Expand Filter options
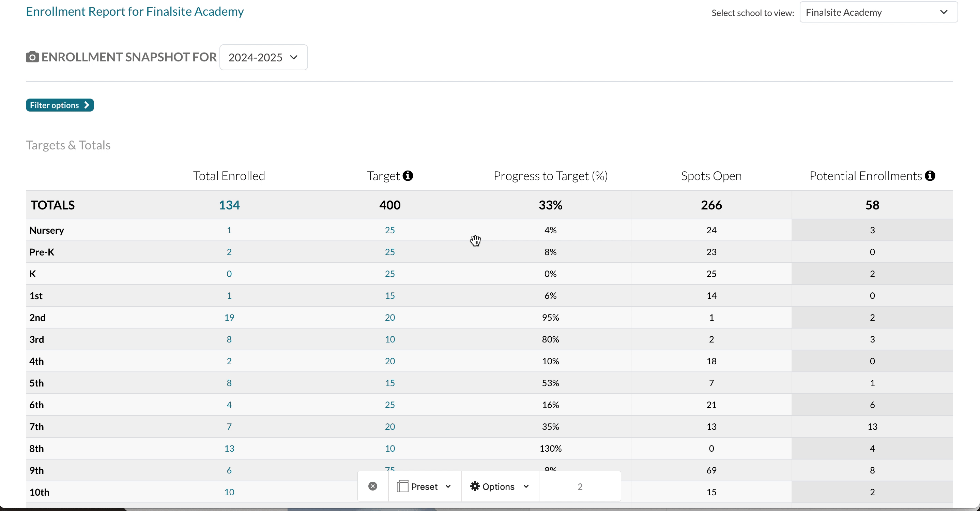This screenshot has width=980, height=511. coord(60,105)
